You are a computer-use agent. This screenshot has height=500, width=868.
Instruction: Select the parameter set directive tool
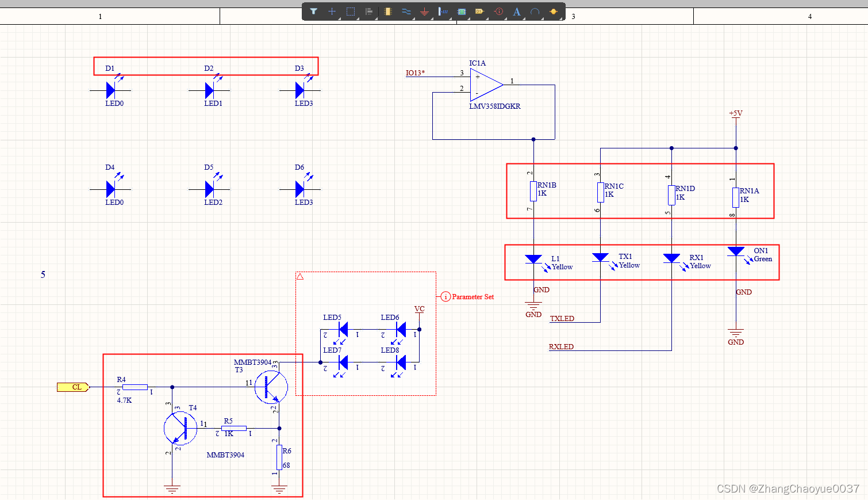click(x=498, y=11)
